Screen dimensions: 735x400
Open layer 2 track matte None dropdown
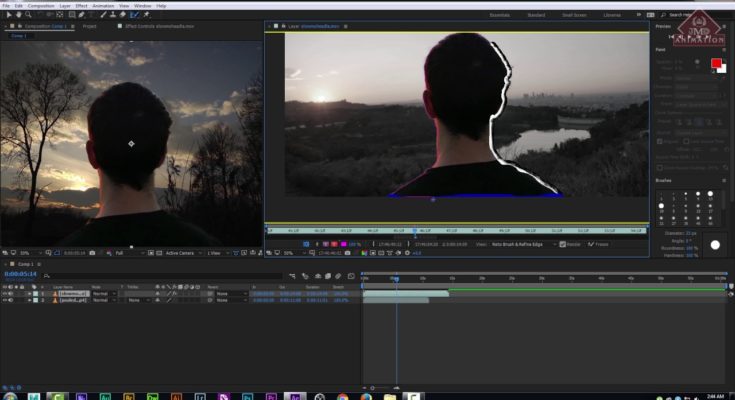pos(139,300)
